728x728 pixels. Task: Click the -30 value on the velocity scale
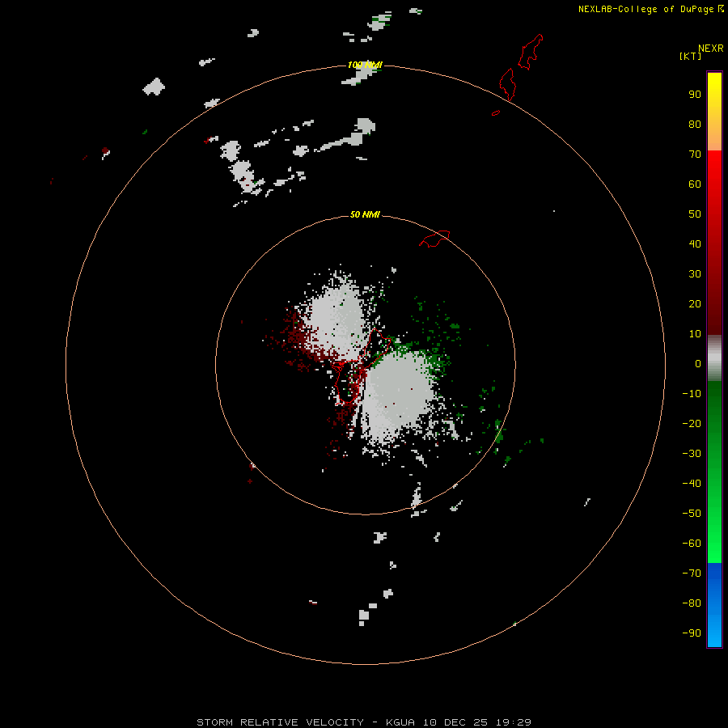tap(692, 454)
